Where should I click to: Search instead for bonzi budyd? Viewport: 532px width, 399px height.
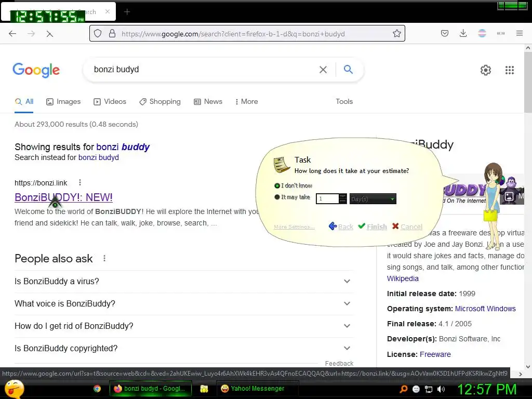point(98,157)
